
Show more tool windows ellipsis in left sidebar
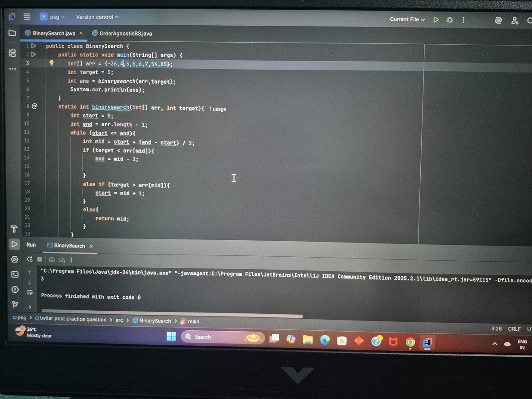coord(12,69)
